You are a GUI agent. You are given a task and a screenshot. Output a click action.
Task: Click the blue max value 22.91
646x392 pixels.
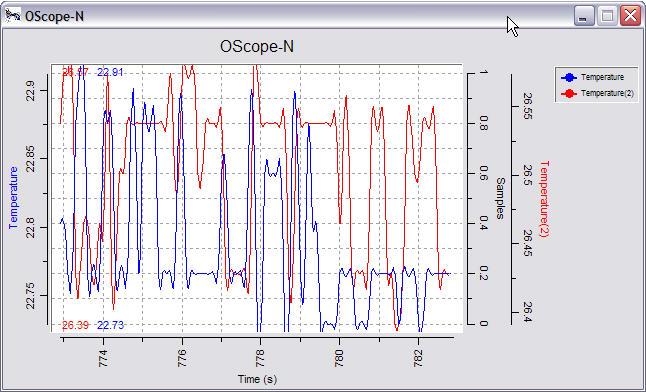110,72
